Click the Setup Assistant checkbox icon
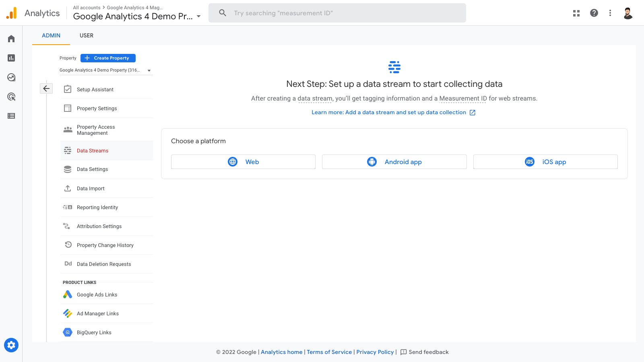 [68, 89]
